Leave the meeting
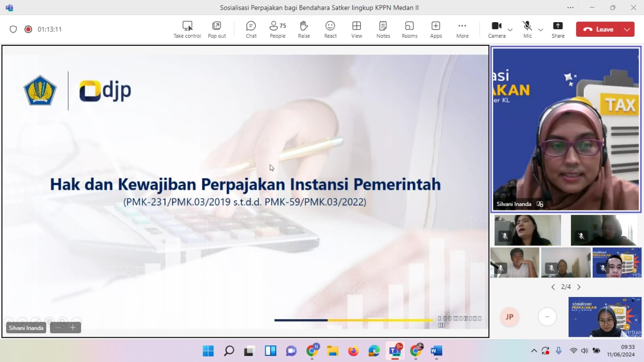The image size is (644, 362). [x=598, y=29]
